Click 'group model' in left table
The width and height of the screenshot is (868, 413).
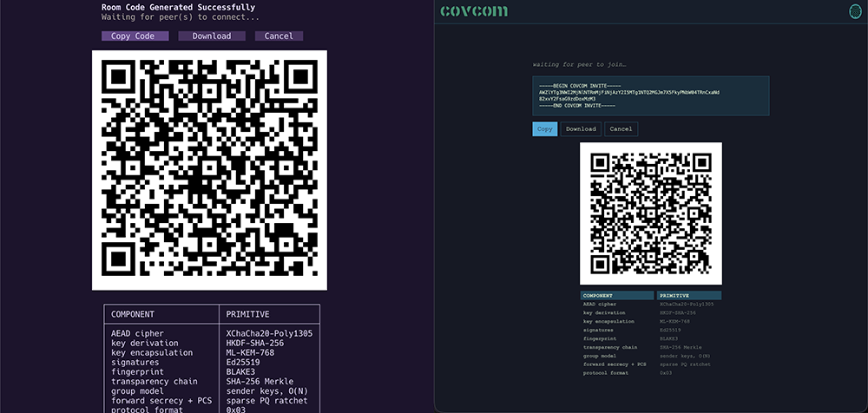point(137,390)
